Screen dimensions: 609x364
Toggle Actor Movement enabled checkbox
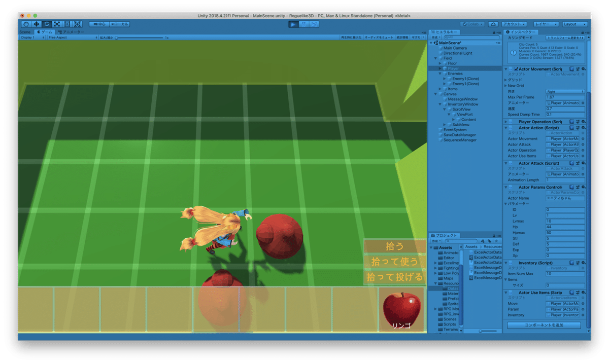[x=516, y=69]
